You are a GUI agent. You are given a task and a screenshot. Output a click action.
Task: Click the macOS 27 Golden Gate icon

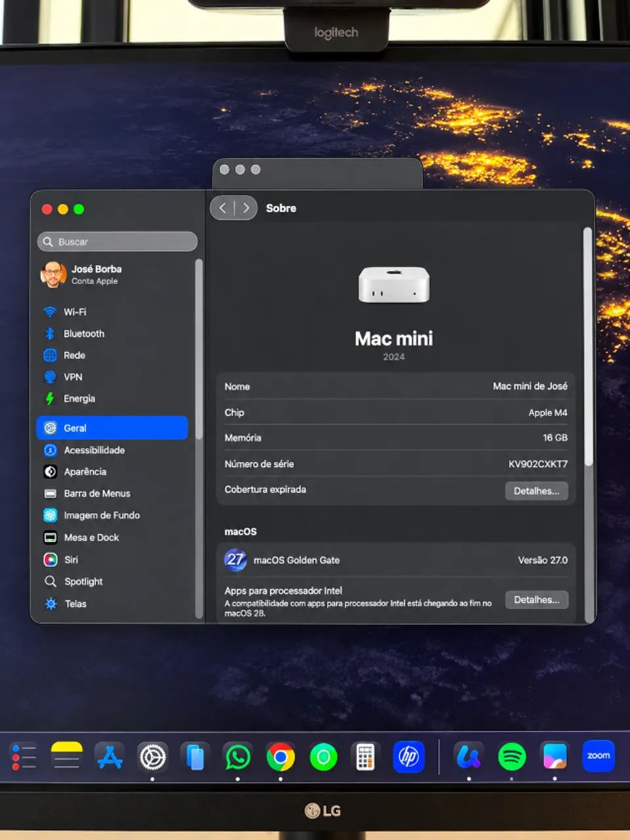[236, 560]
